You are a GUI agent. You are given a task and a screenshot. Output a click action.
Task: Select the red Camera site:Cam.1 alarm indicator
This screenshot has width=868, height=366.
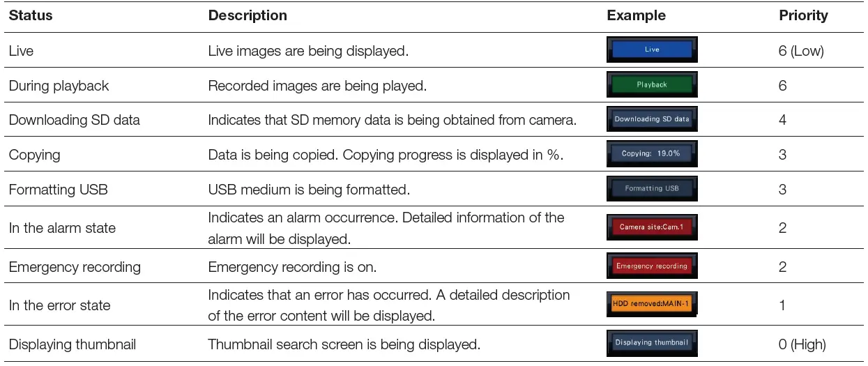(652, 227)
